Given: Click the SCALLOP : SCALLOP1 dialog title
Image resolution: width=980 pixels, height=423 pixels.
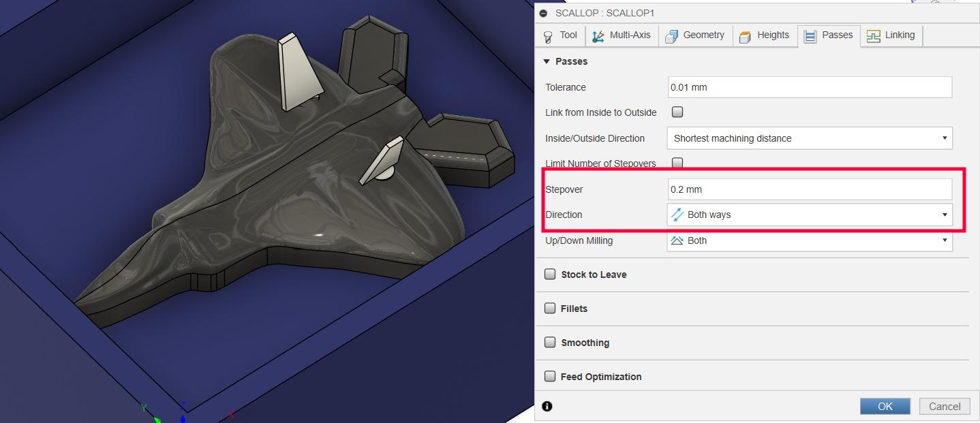Looking at the screenshot, I should (605, 13).
